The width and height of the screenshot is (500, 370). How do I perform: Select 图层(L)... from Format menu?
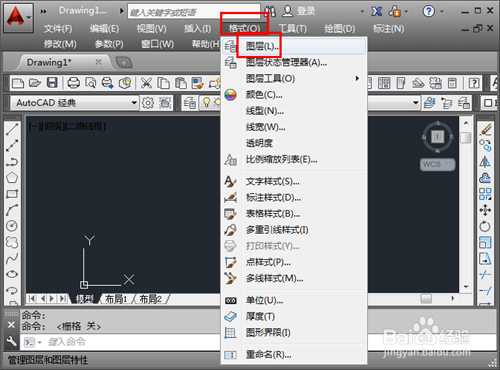(295, 46)
